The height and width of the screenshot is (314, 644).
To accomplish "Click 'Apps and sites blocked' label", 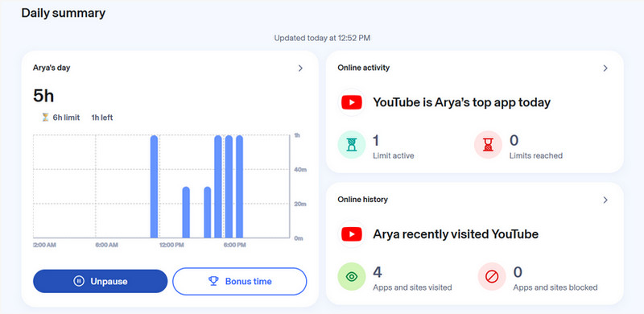I will click(555, 287).
